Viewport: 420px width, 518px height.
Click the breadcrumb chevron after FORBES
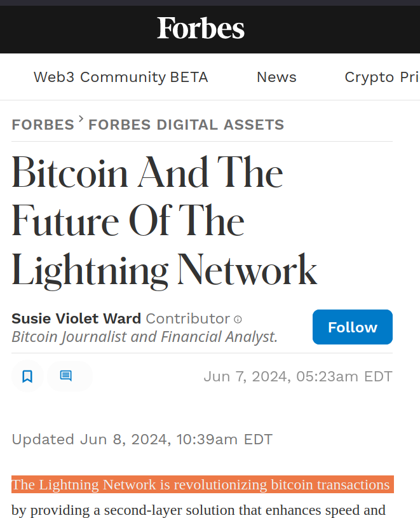pyautogui.click(x=81, y=118)
